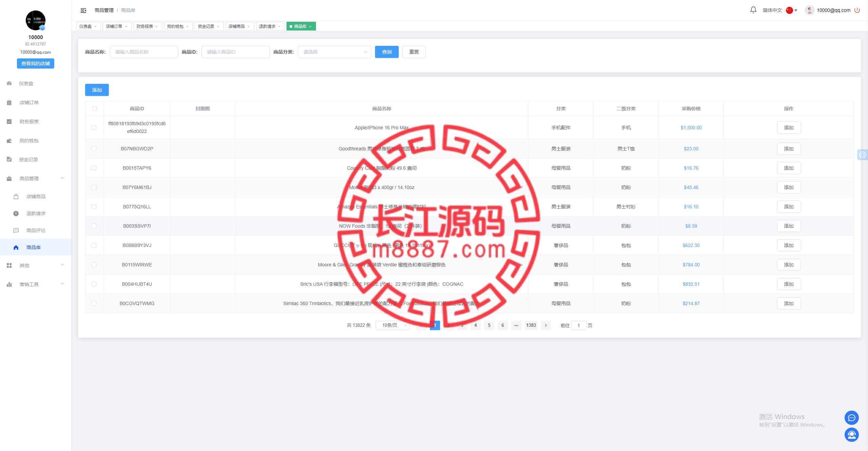
Task: Expand the 营销工具 menu chevron
Action: [x=62, y=284]
